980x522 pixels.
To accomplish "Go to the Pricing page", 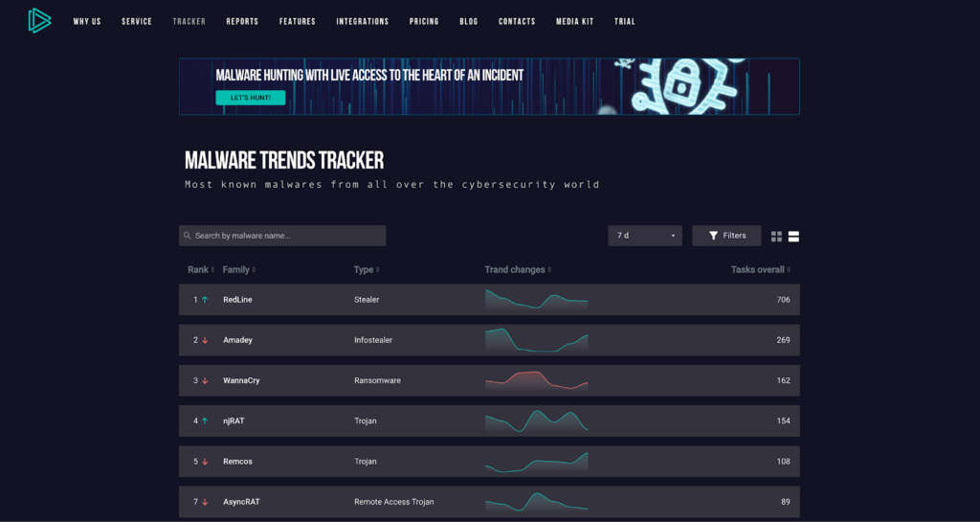I will pos(424,21).
